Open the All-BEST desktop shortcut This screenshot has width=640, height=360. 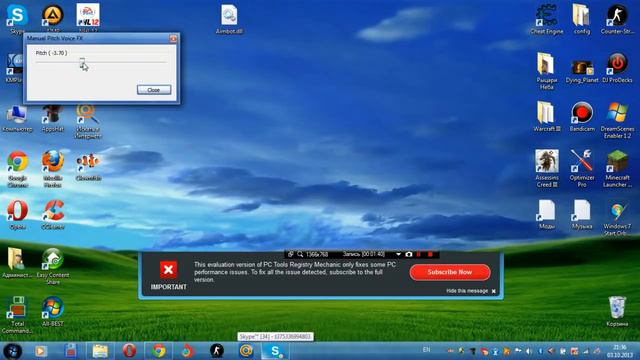coord(53,312)
